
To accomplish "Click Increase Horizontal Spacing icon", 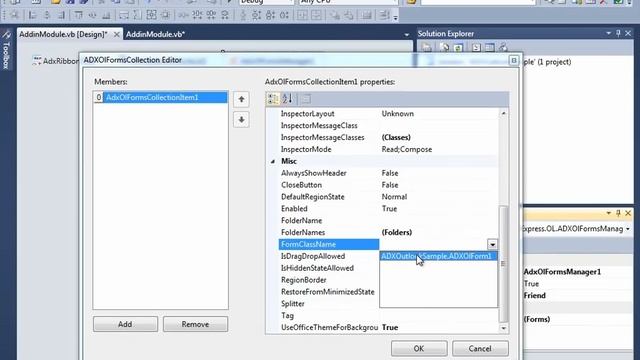I will (x=197, y=15).
